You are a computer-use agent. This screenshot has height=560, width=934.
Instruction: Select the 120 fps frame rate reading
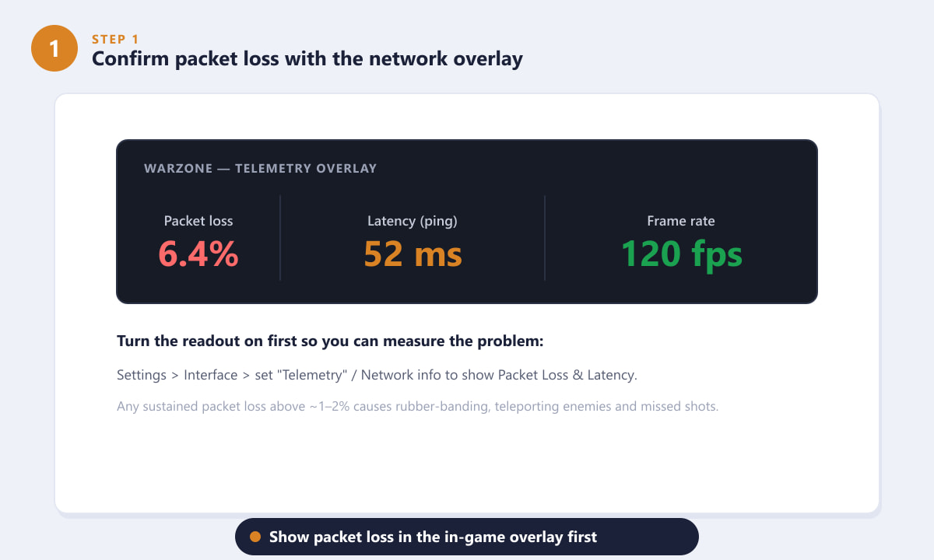tap(681, 254)
